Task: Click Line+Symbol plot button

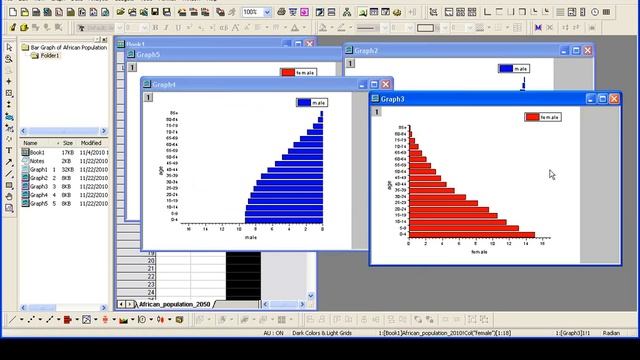Action: [x=49, y=320]
